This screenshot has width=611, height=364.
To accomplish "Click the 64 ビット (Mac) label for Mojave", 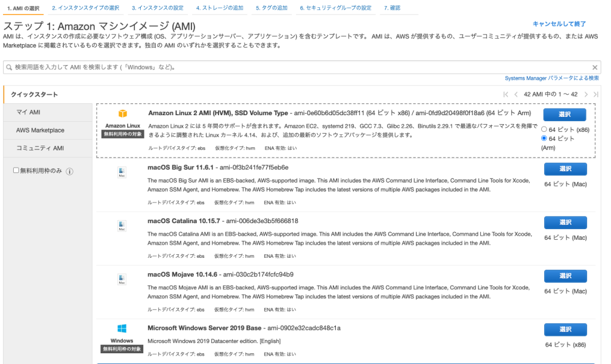I will pyautogui.click(x=566, y=291).
